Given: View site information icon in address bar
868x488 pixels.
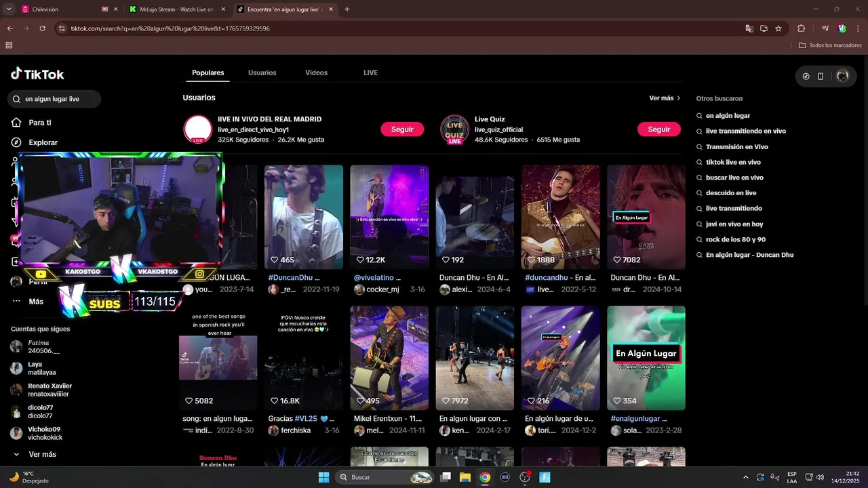Looking at the screenshot, I should [62, 28].
